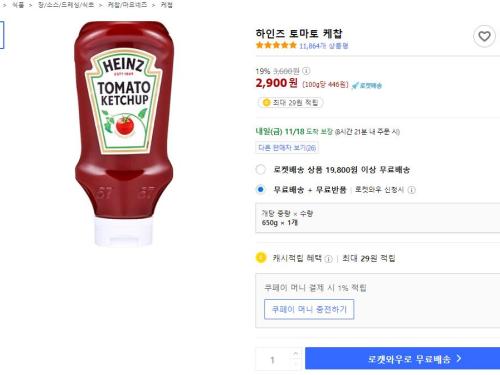The width and height of the screenshot is (500, 375).
Task: Open info icon next to 캐시적립 혜택
Action: [328, 259]
